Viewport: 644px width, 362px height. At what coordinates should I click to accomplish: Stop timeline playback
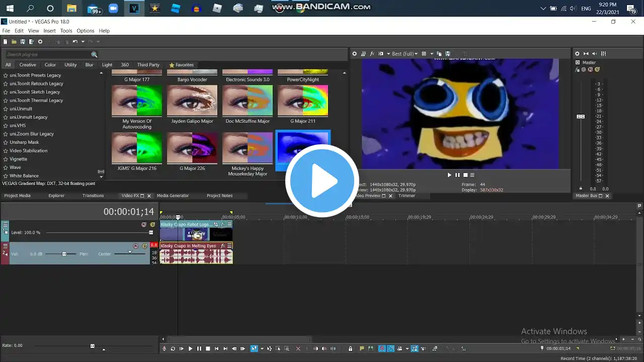pos(208,348)
